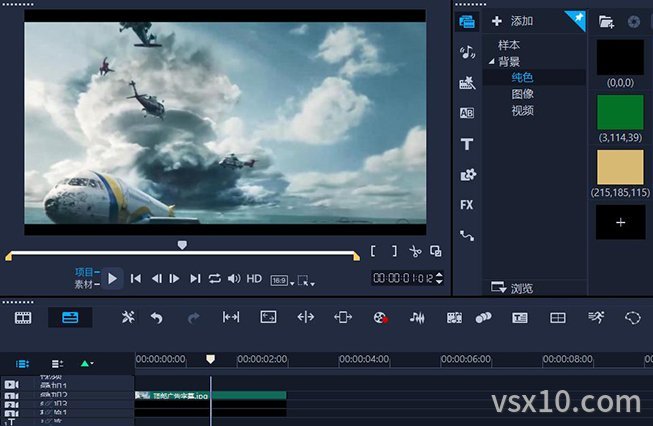The width and height of the screenshot is (653, 426).
Task: Select 视频 video category
Action: pos(522,111)
